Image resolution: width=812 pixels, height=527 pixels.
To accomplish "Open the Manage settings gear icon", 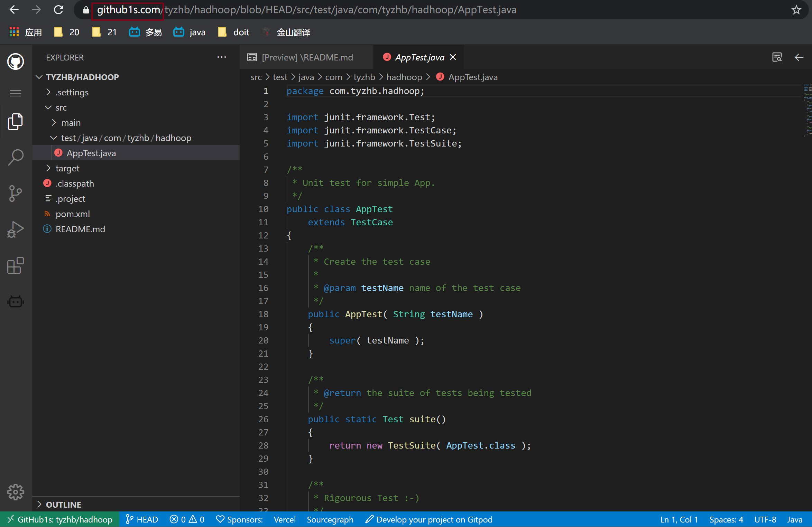I will (x=16, y=492).
